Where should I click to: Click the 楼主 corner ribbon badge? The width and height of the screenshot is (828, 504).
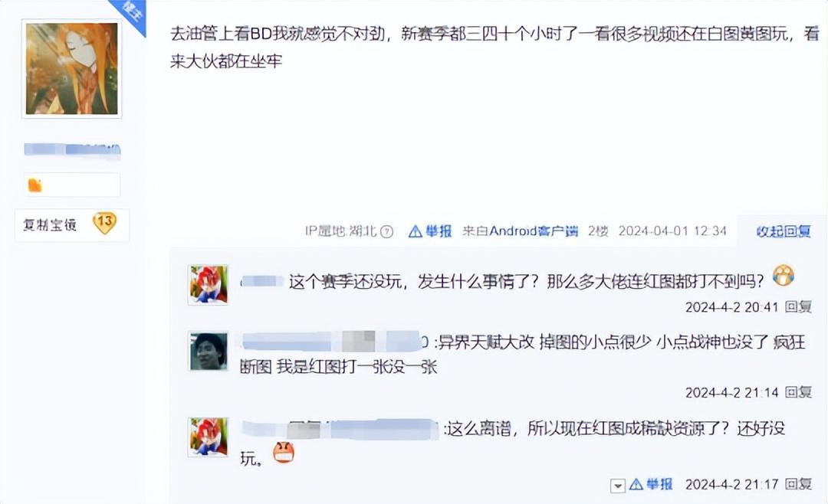(130, 11)
